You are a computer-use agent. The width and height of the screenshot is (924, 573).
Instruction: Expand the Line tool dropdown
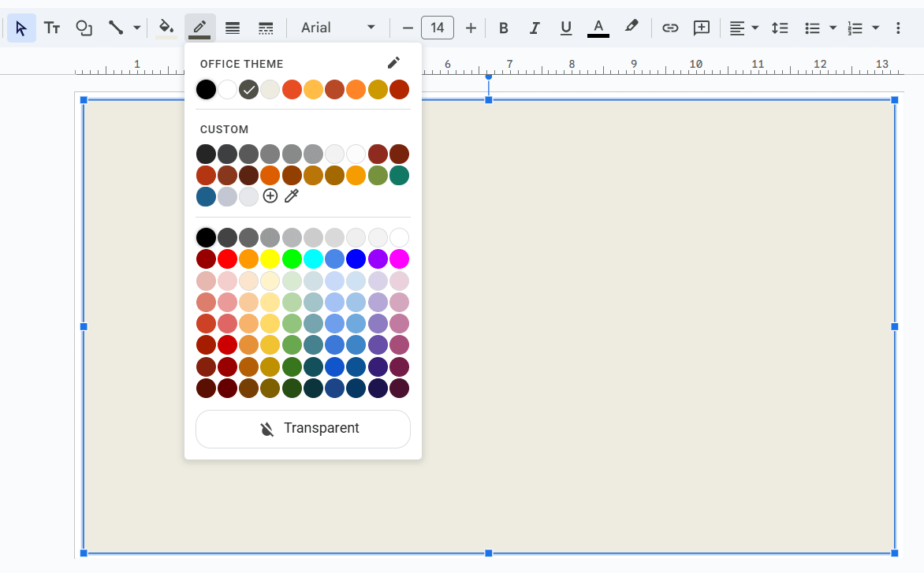[x=136, y=28]
